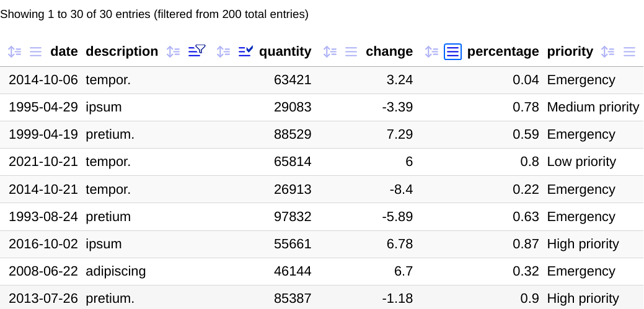The height and width of the screenshot is (309, 644).
Task: Click the sort icon next to description
Action: point(174,52)
